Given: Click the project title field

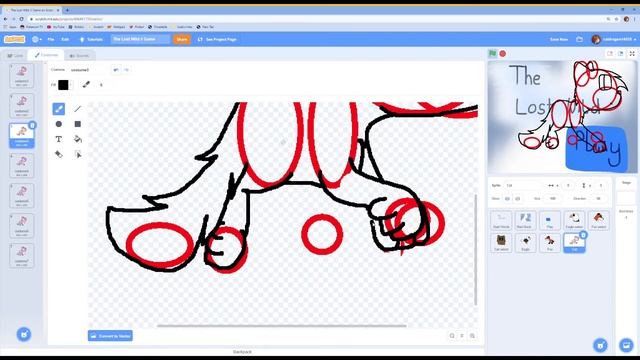Looking at the screenshot, I should (140, 39).
